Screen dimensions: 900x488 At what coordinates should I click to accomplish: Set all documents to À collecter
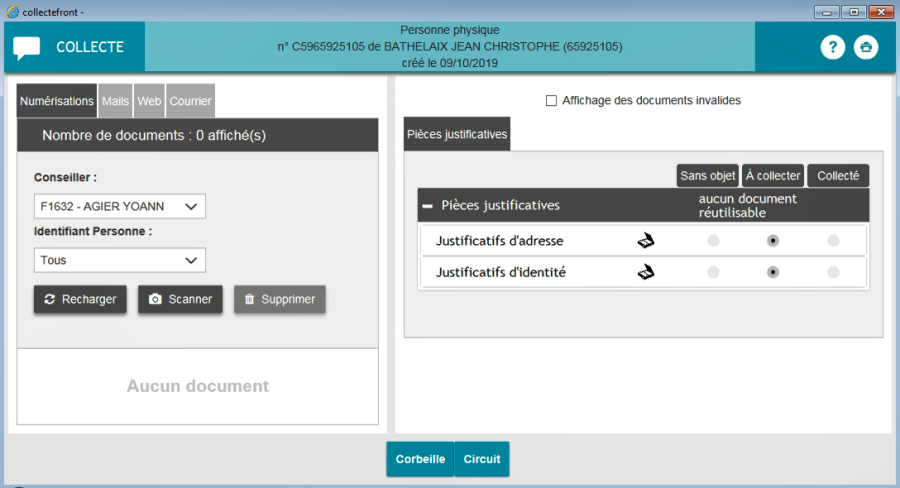tap(773, 175)
